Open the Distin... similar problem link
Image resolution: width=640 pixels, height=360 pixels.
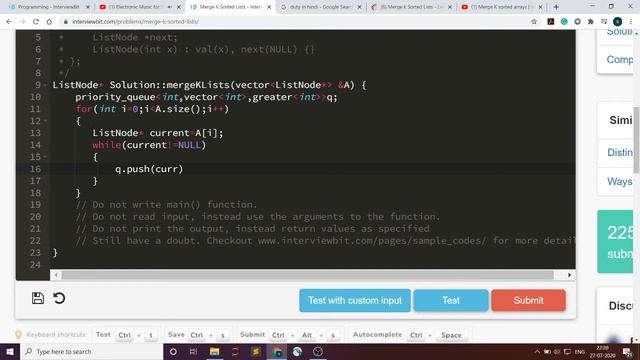tap(620, 153)
